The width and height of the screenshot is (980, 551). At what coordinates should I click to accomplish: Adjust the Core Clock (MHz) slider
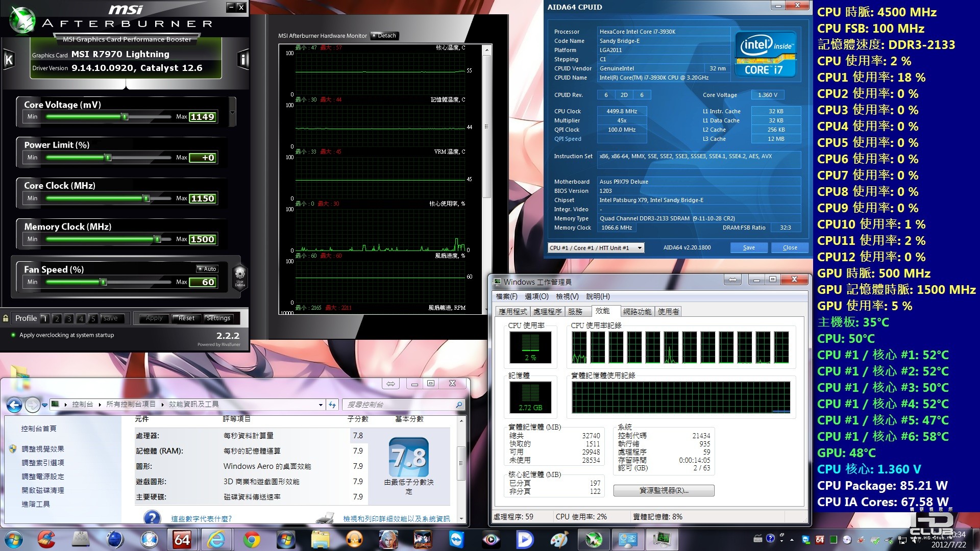click(x=146, y=198)
